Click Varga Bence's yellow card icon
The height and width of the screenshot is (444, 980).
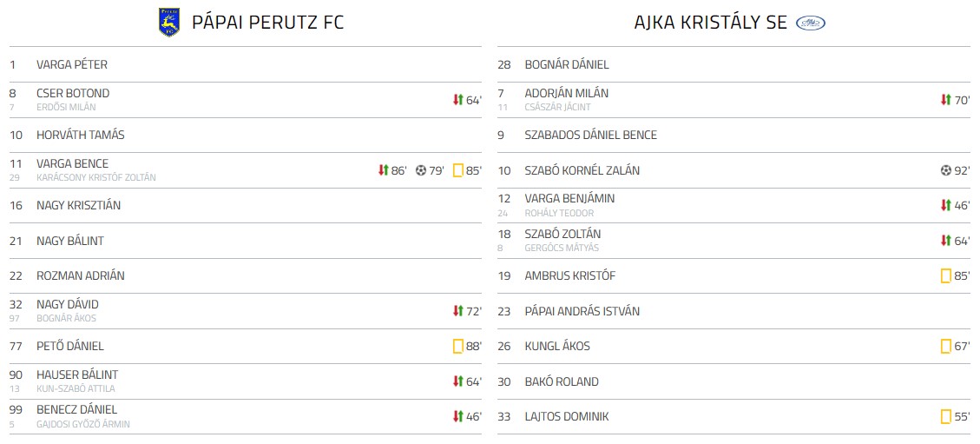(x=457, y=170)
